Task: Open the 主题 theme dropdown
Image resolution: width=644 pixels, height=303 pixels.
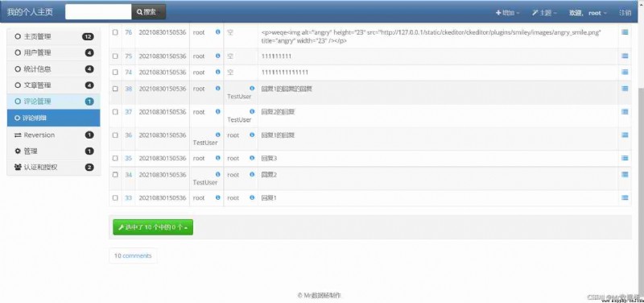Action: [x=545, y=13]
